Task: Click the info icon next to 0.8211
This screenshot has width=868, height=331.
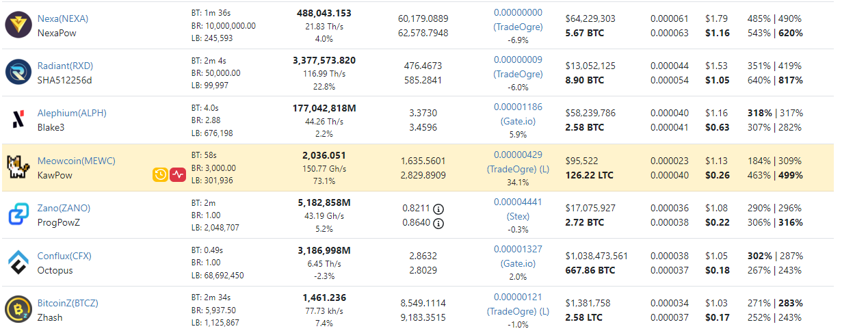Action: (438, 209)
